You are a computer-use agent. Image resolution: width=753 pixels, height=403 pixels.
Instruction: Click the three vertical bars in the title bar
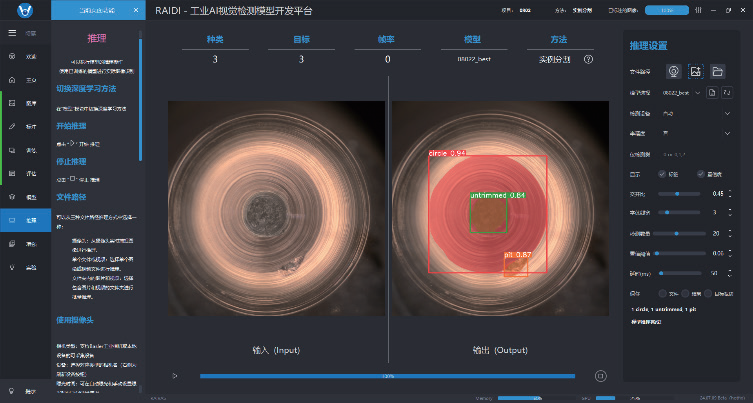[698, 10]
